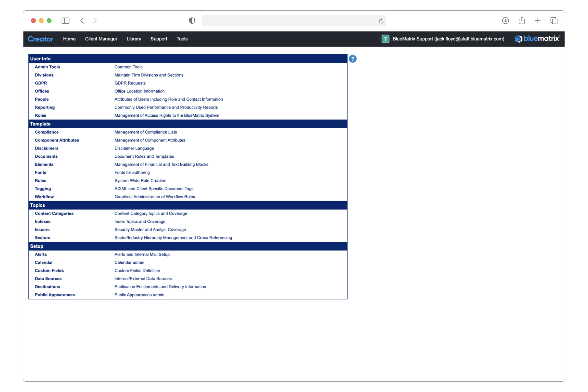Open a new browser tab with plus icon
The image size is (588, 392).
pos(538,21)
